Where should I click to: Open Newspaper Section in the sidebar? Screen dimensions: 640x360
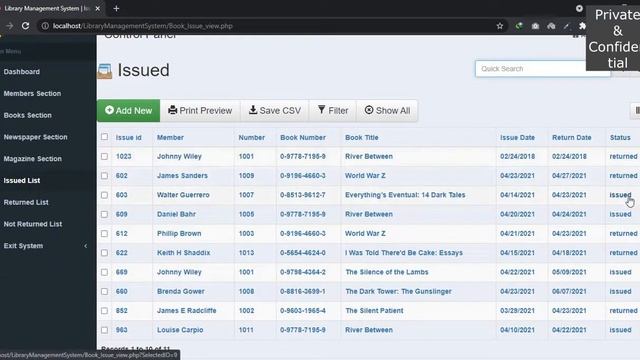(x=36, y=137)
